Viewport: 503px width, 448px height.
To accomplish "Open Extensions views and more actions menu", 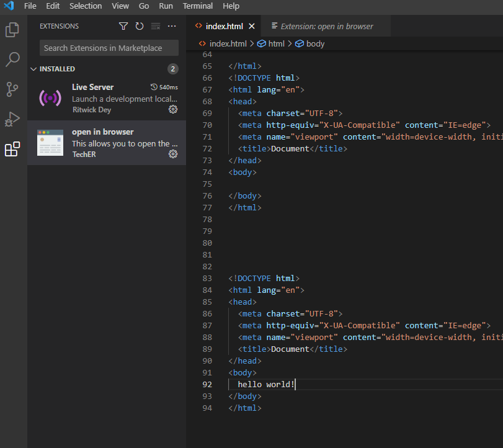I will coord(172,26).
